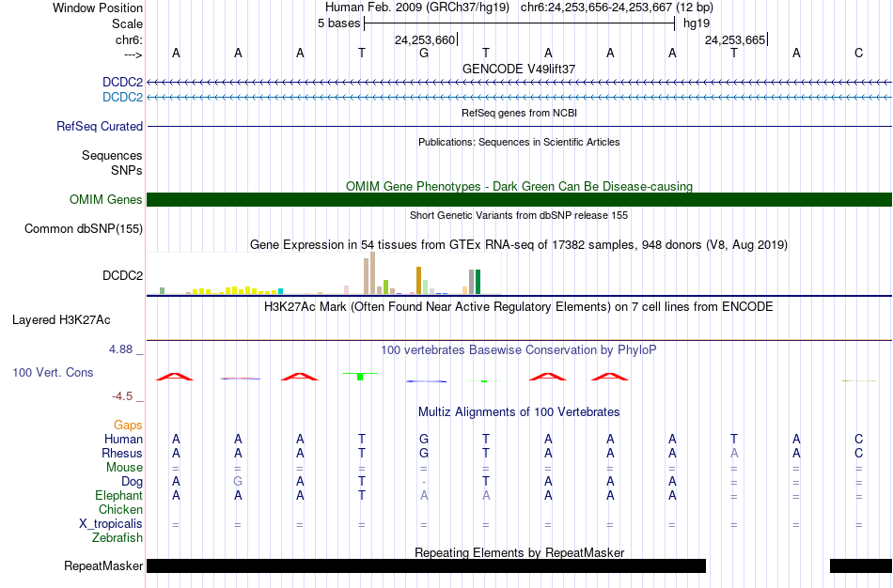Select the chr6: ruler label
Image resolution: width=893 pixels, height=588 pixels.
(x=129, y=39)
